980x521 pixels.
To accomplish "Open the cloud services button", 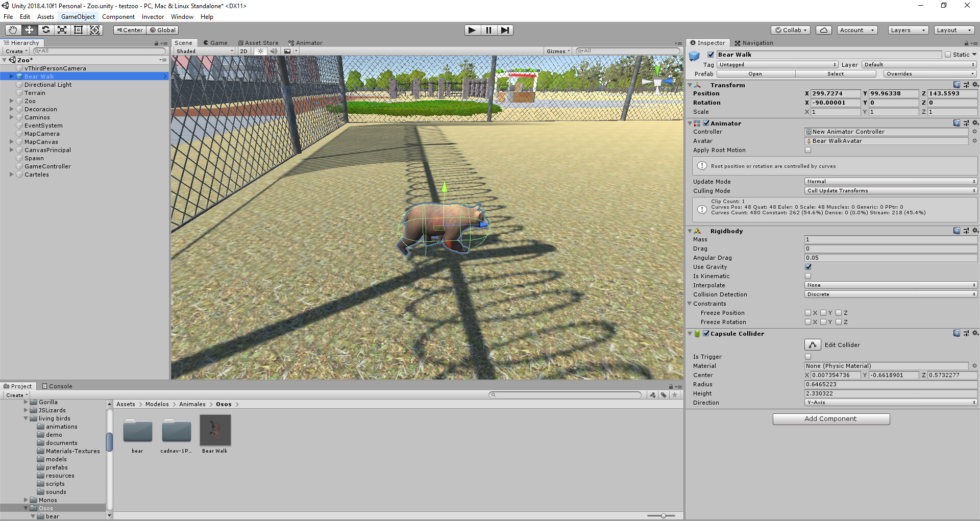I will click(x=823, y=30).
